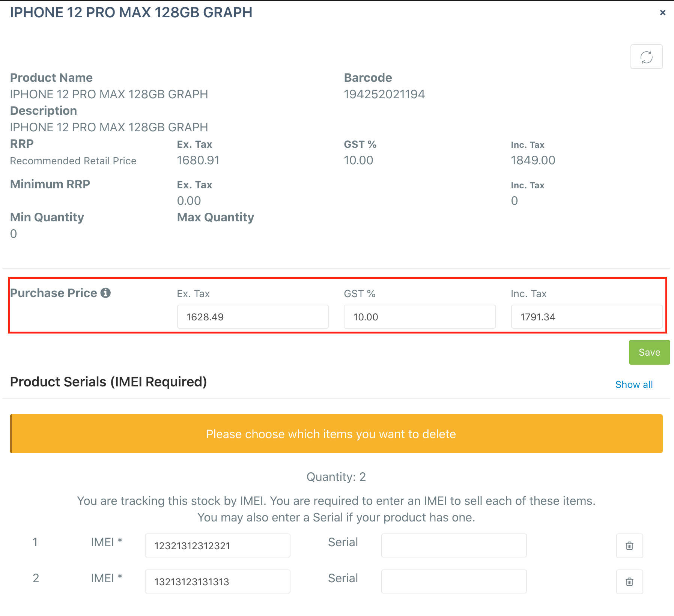This screenshot has width=674, height=616.
Task: Click the dialog title IPHONE 12 PRO MAX
Action: coord(131,12)
